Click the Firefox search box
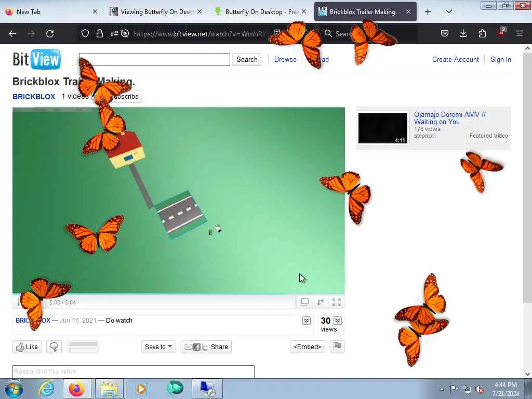Screen dimensions: 532x399 tap(370, 34)
